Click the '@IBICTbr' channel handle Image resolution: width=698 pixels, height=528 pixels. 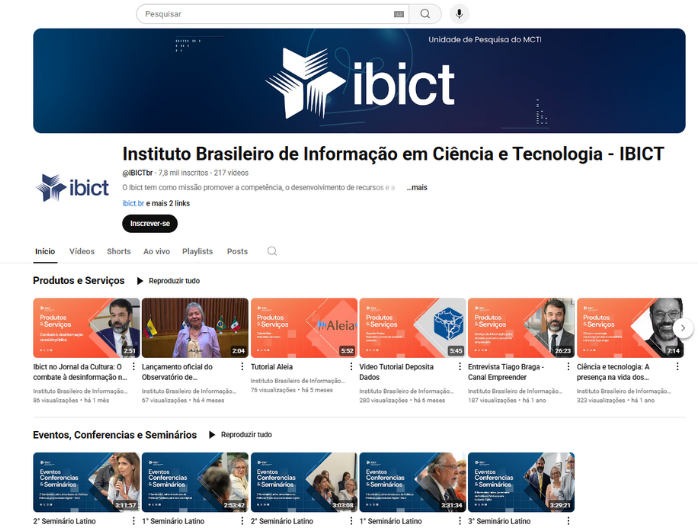(x=138, y=173)
